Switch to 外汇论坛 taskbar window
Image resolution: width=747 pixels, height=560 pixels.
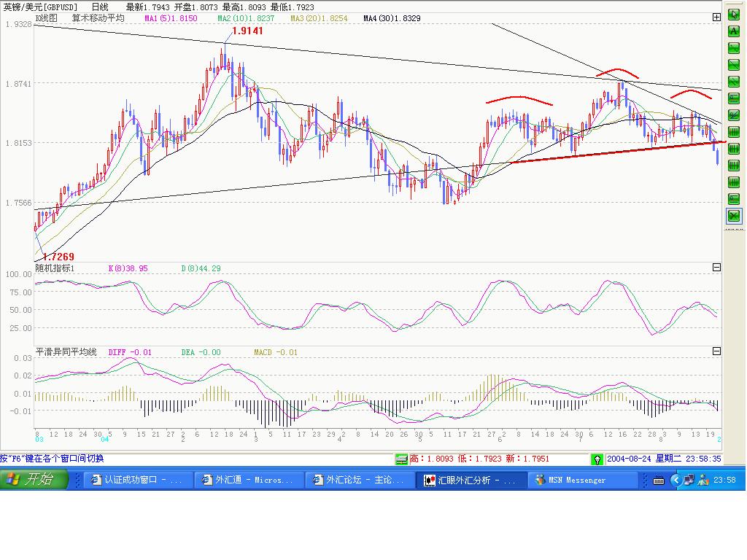pyautogui.click(x=359, y=480)
